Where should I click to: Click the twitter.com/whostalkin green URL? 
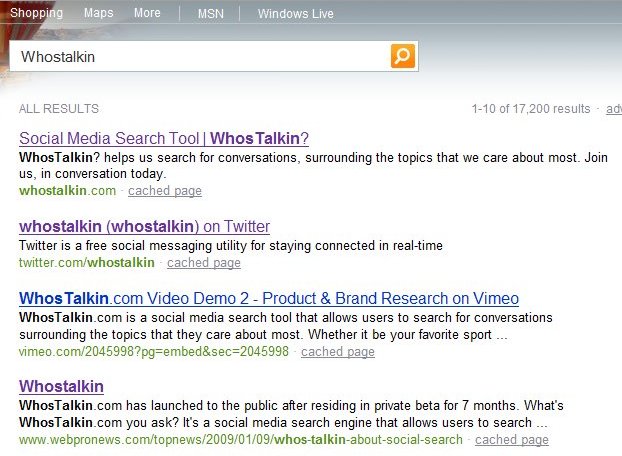(86, 262)
